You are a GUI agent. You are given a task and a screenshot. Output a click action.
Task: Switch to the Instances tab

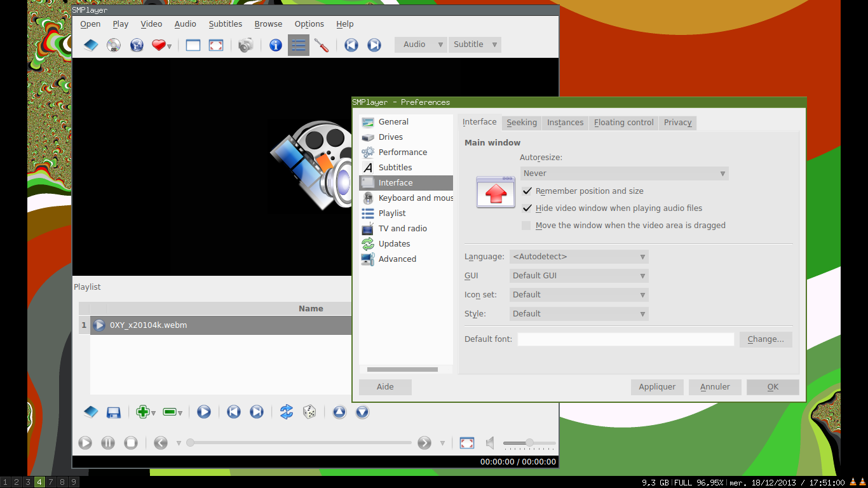566,123
